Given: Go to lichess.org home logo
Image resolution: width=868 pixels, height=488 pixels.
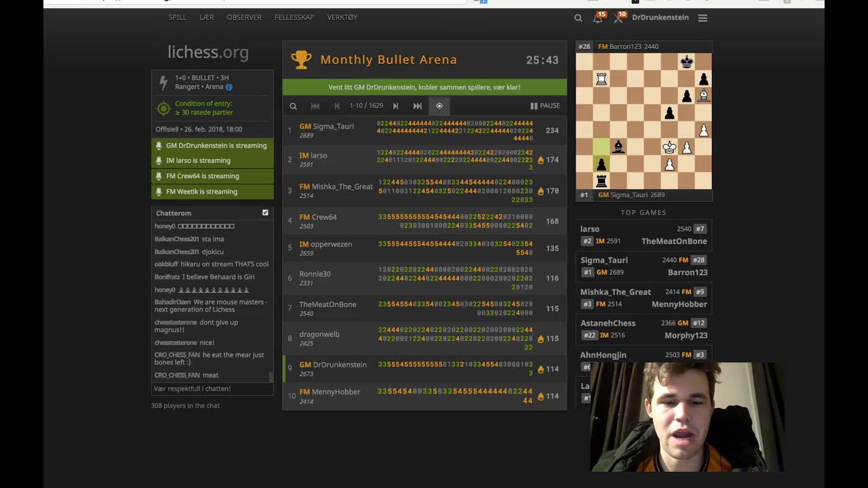Looking at the screenshot, I should click(208, 52).
